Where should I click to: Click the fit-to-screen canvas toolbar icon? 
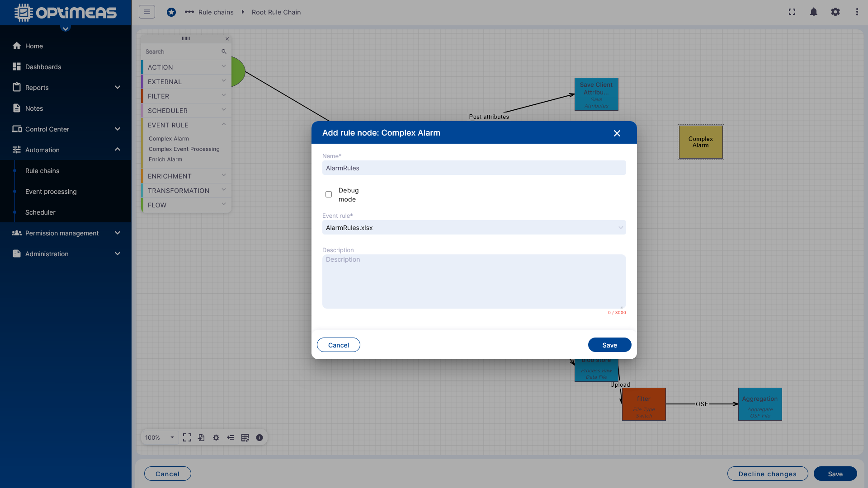pyautogui.click(x=187, y=437)
